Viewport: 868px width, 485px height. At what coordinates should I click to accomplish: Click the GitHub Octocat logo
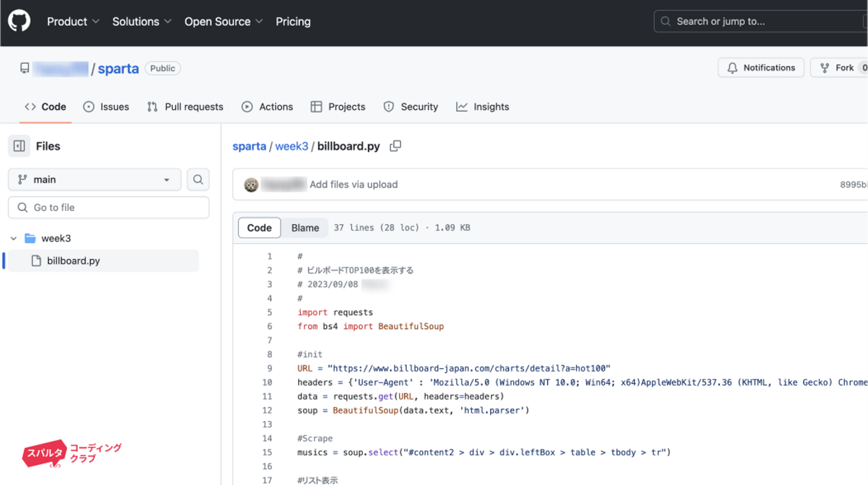click(19, 21)
